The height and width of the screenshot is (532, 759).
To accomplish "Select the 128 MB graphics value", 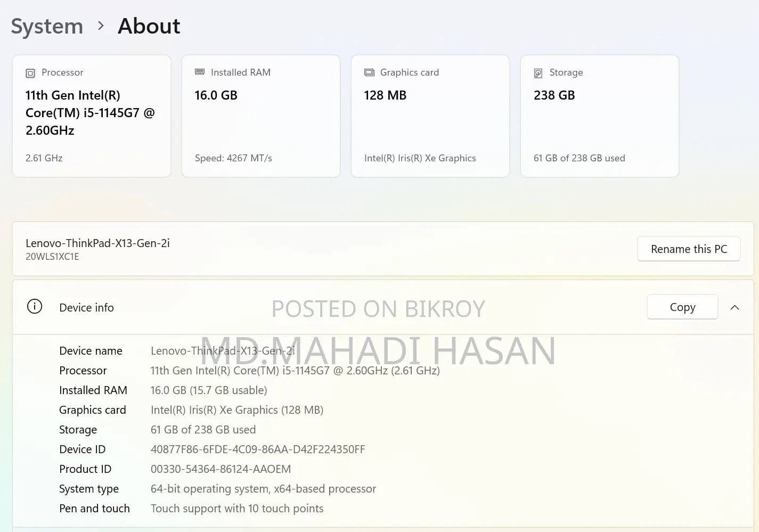I will click(385, 95).
